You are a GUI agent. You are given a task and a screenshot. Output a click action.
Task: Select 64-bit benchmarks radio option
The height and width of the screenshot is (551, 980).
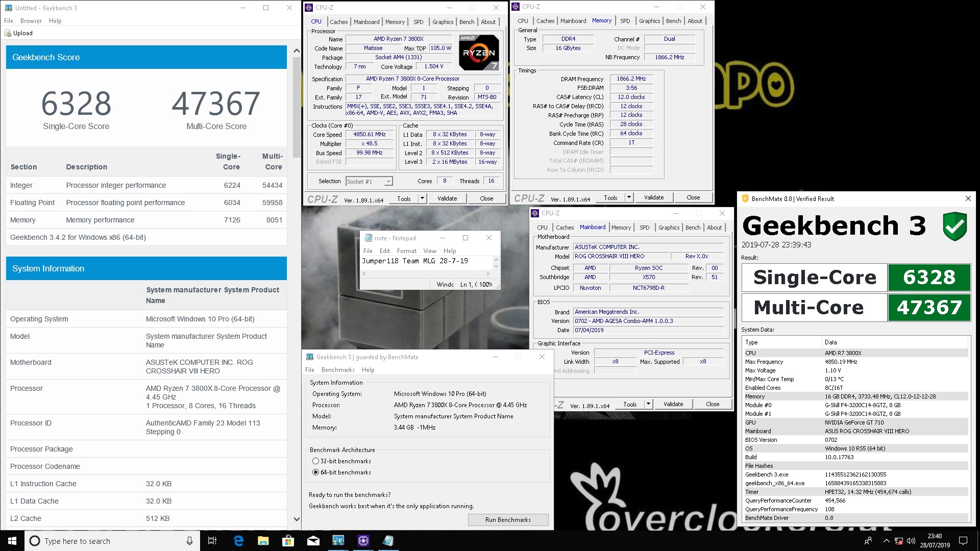315,472
